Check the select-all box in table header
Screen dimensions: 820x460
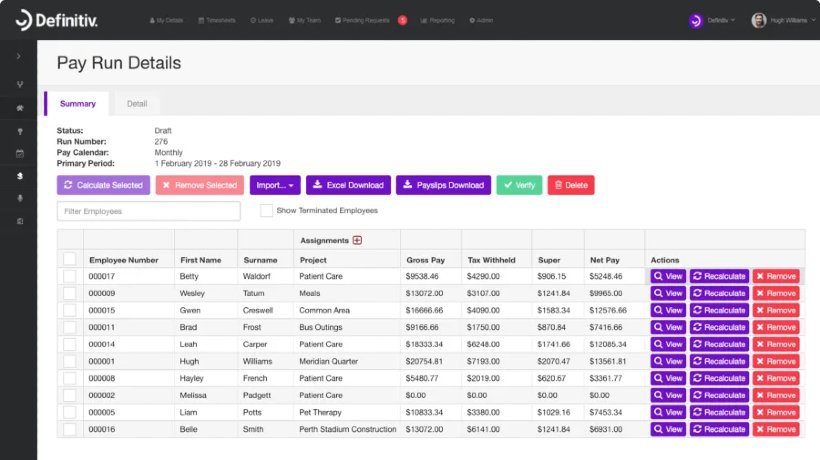pos(69,259)
